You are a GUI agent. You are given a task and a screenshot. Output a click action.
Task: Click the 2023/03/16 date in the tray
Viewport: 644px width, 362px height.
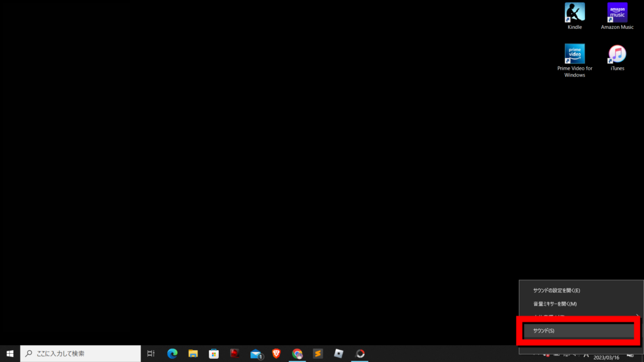[x=606, y=357]
